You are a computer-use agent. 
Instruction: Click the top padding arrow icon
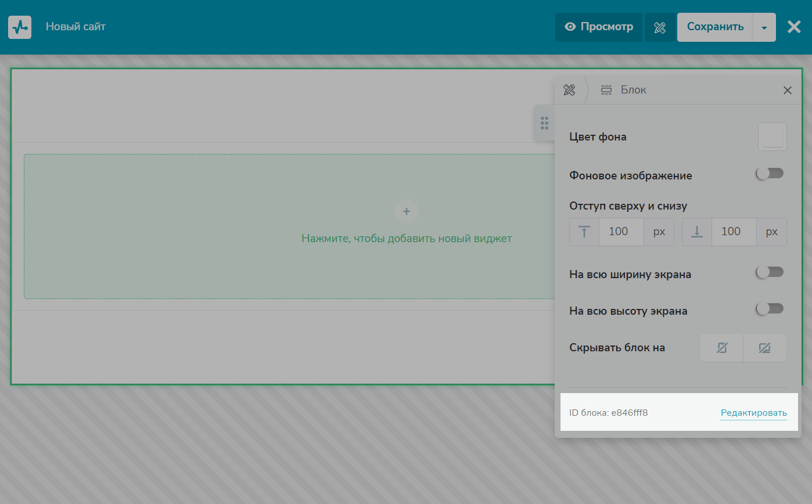tap(584, 232)
